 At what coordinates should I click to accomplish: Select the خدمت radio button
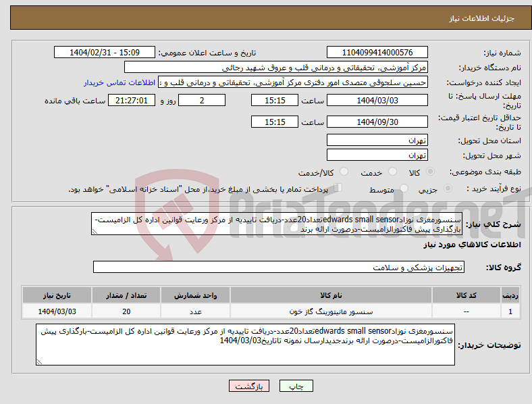pyautogui.click(x=392, y=172)
